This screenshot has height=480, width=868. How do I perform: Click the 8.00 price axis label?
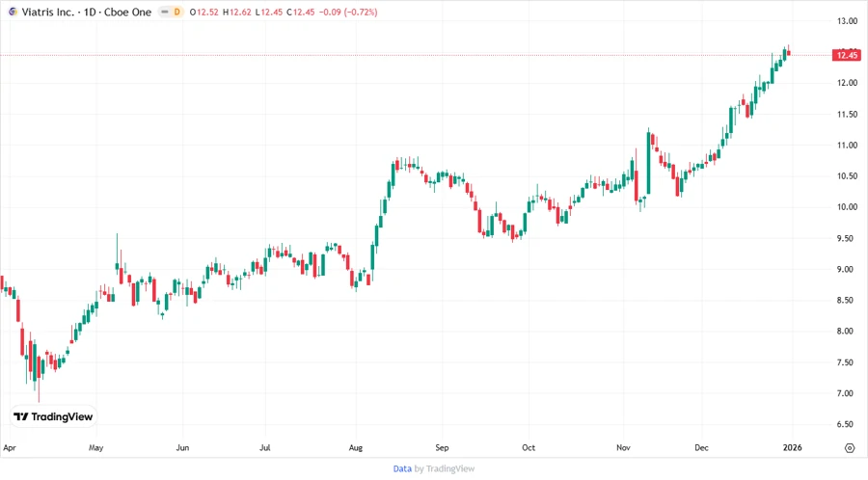[x=847, y=332]
